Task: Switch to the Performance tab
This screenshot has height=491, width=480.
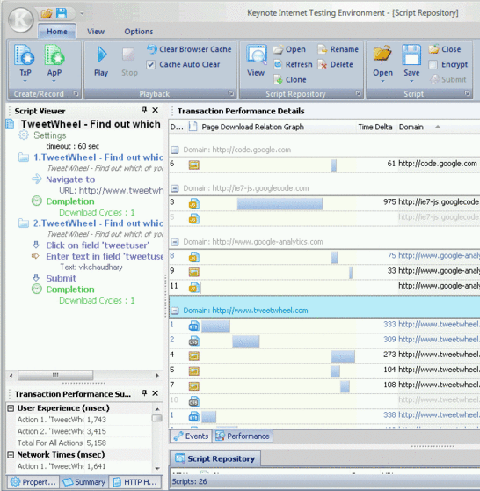Action: click(243, 436)
